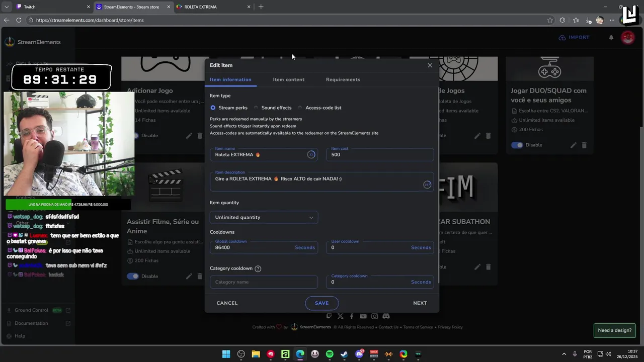Go back in browser
Screen dimensions: 644x362
7,20
